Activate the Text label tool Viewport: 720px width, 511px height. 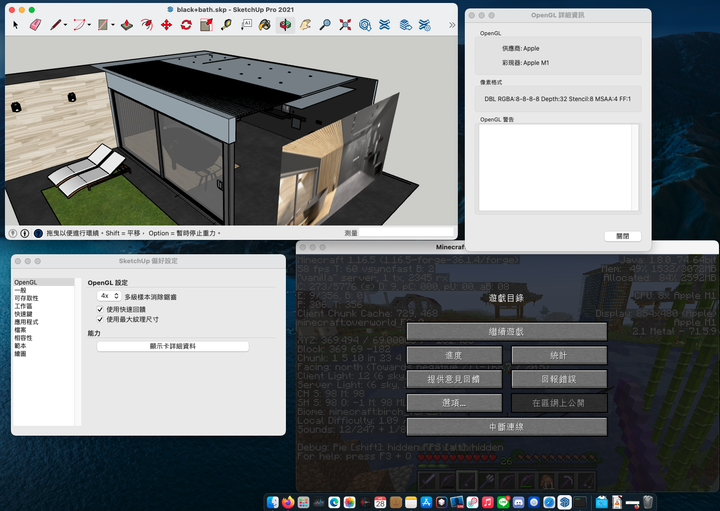pyautogui.click(x=246, y=25)
